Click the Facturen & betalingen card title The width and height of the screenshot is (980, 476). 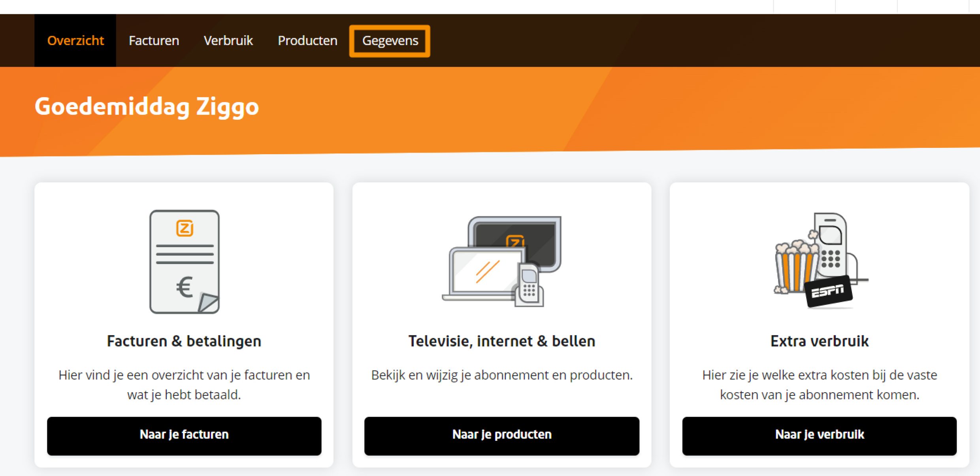[x=184, y=340]
